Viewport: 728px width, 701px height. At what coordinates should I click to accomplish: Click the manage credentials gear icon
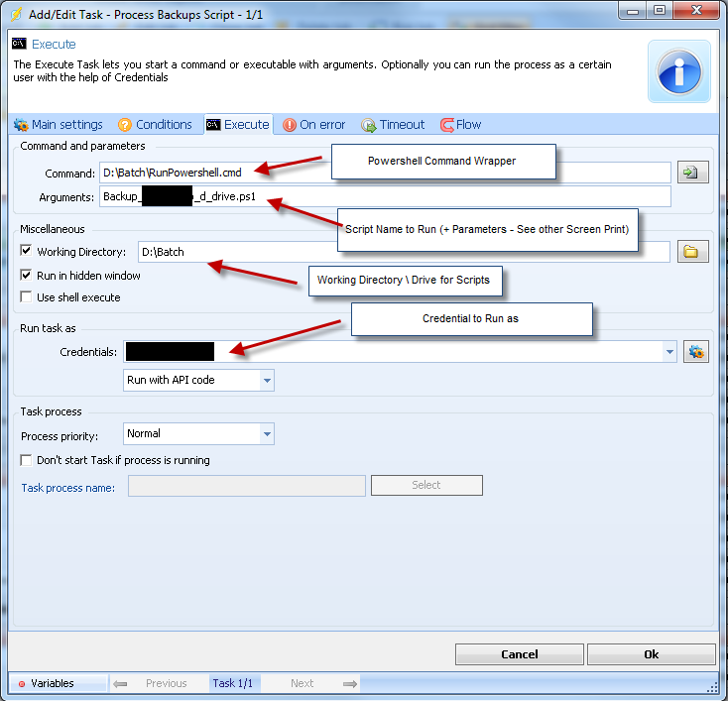[x=696, y=352]
